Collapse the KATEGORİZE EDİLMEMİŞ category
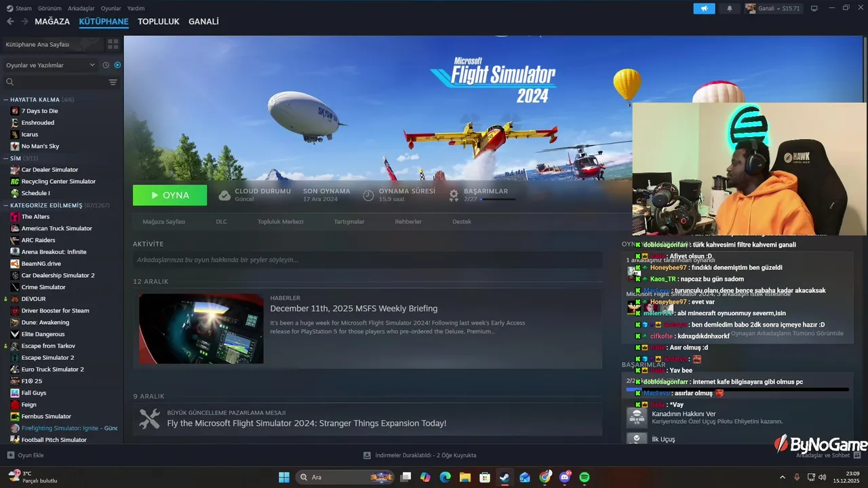This screenshot has width=868, height=488. (6, 205)
